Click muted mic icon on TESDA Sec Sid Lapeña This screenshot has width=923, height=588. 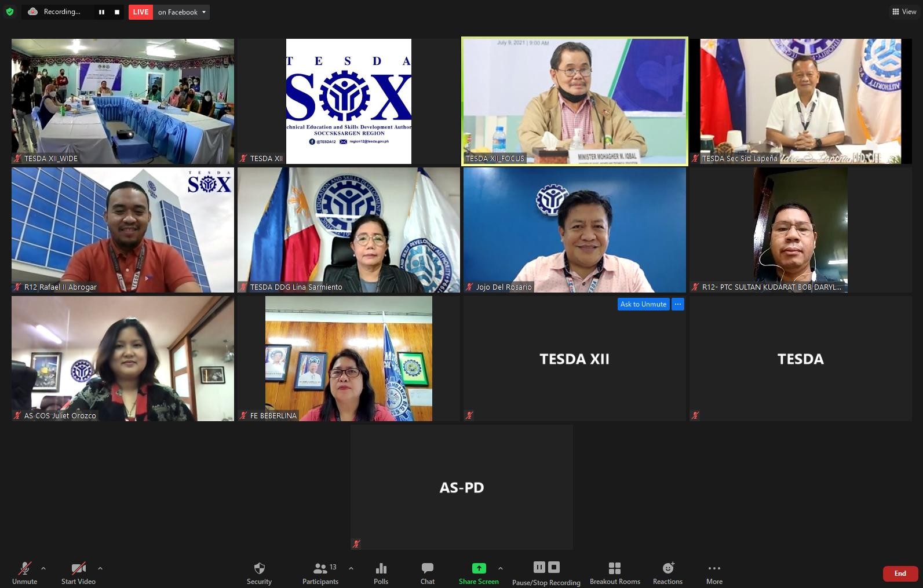(695, 158)
